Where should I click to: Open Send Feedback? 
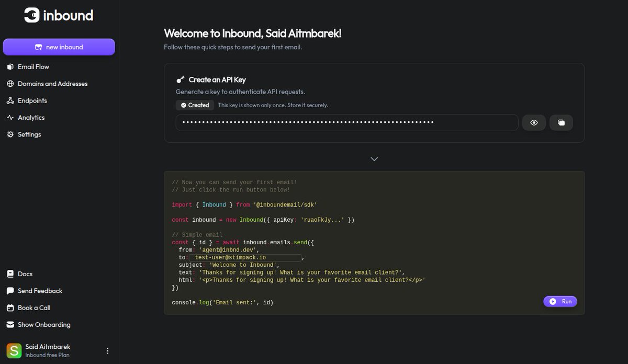pos(40,291)
